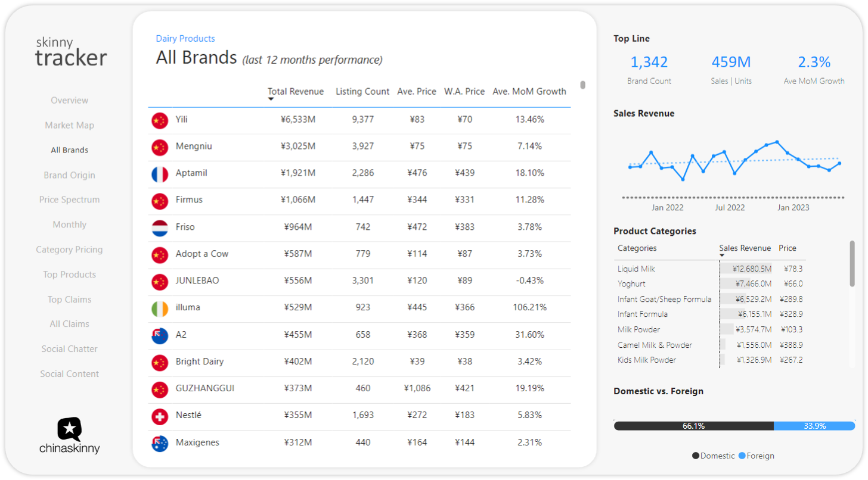Toggle the Foreign legend item
Screen dimensions: 868x480
(x=757, y=456)
